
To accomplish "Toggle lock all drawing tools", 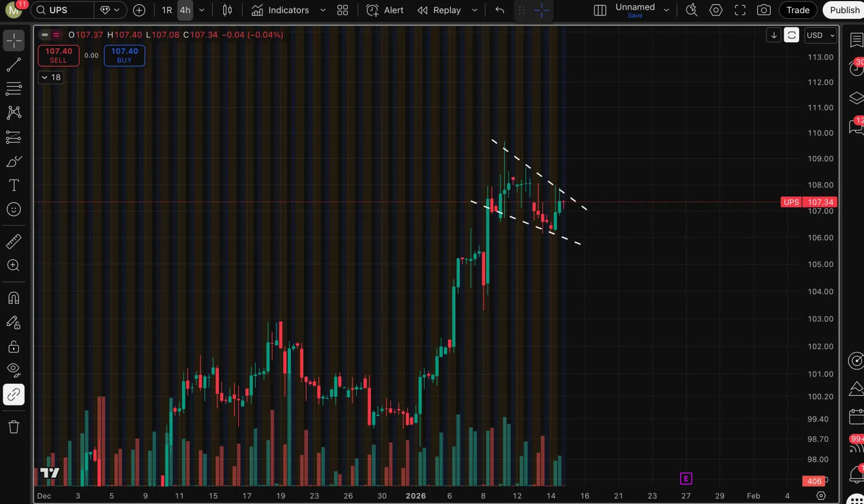I will coord(14,346).
